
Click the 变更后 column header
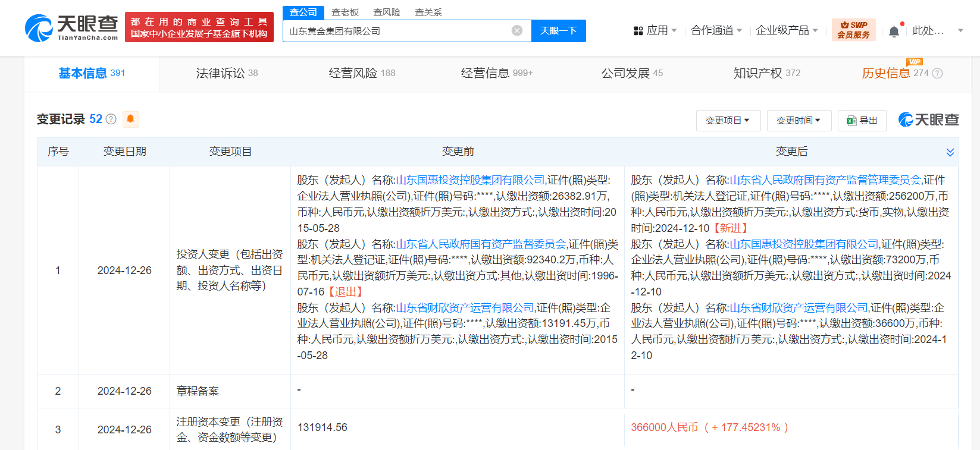(791, 152)
